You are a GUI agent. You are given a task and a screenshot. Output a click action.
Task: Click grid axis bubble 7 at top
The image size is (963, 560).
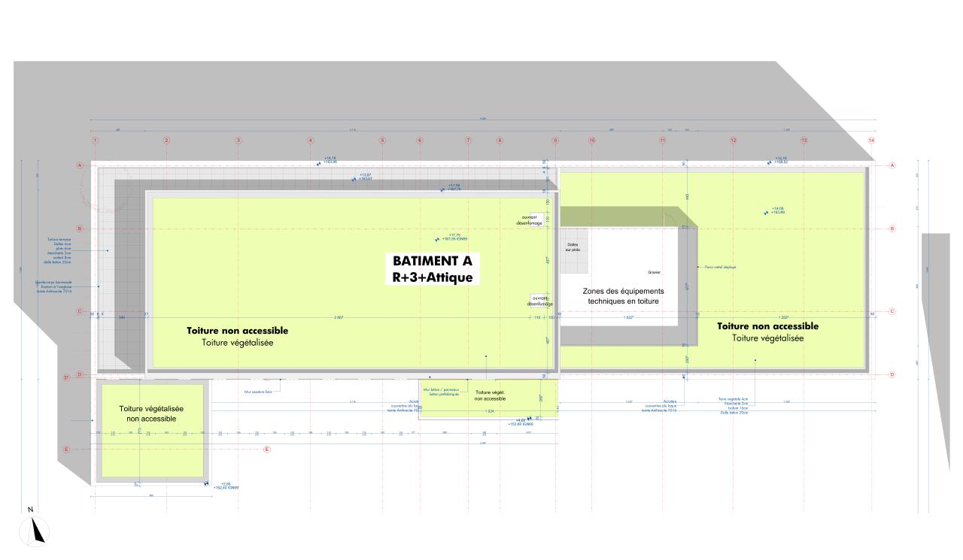coord(468,141)
